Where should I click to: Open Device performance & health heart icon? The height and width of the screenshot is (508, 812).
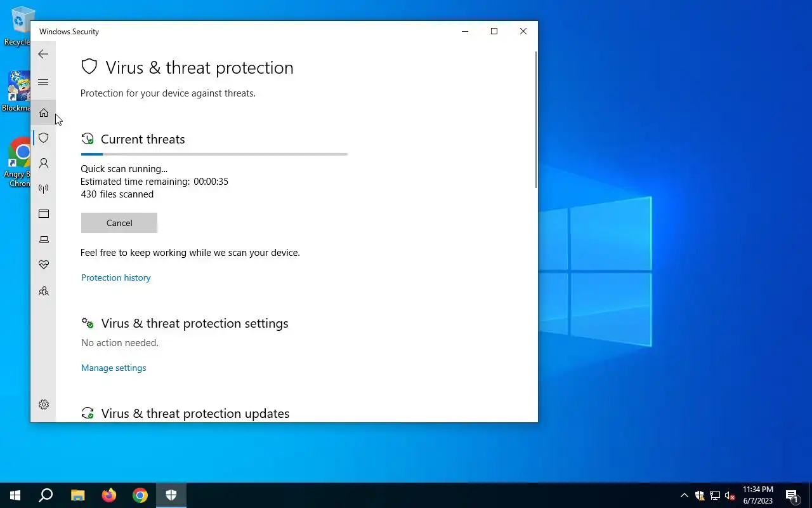pyautogui.click(x=43, y=265)
